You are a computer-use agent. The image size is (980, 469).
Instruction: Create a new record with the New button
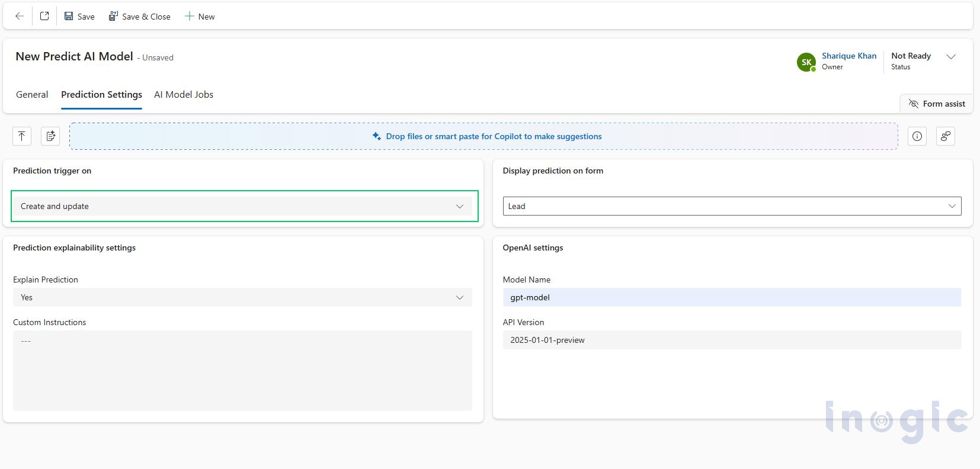pyautogui.click(x=200, y=17)
